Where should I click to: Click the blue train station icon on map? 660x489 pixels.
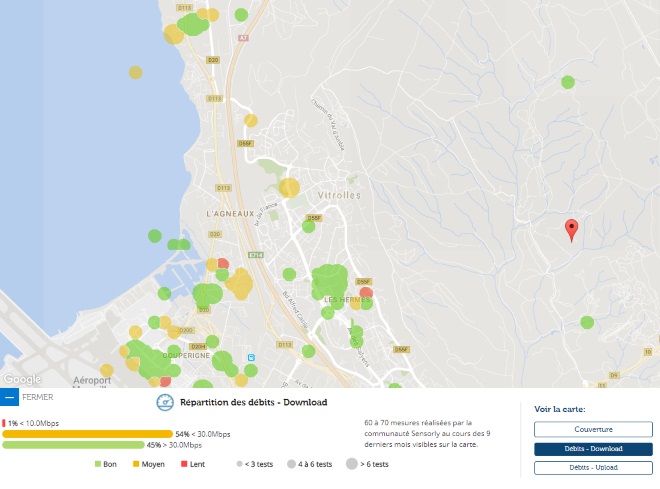tap(251, 357)
